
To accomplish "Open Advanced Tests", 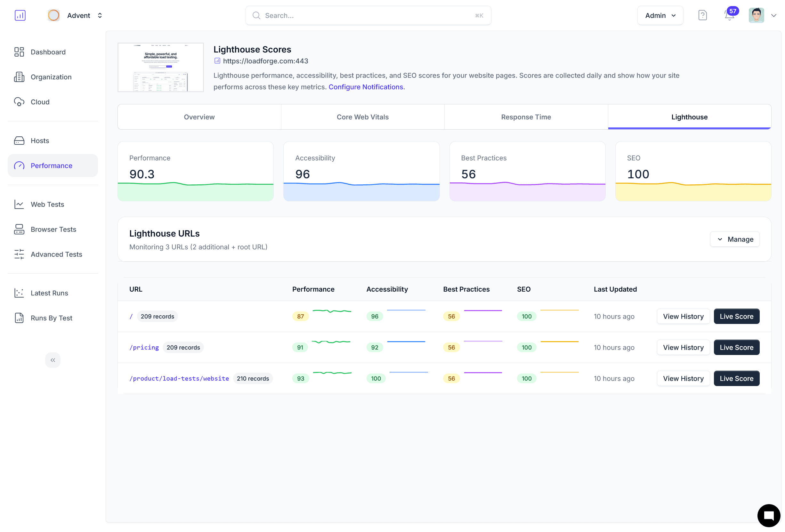I will pyautogui.click(x=56, y=254).
